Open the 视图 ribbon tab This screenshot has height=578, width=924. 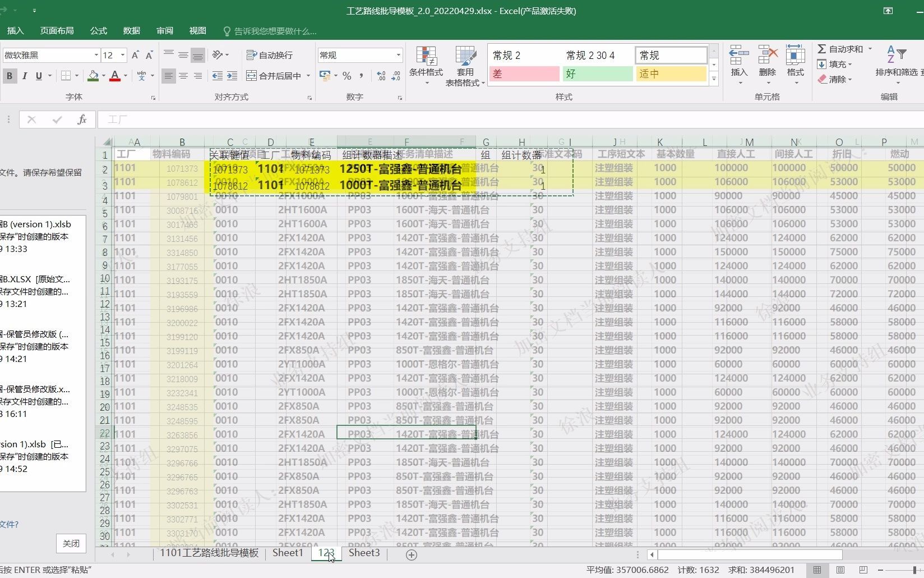pyautogui.click(x=197, y=31)
